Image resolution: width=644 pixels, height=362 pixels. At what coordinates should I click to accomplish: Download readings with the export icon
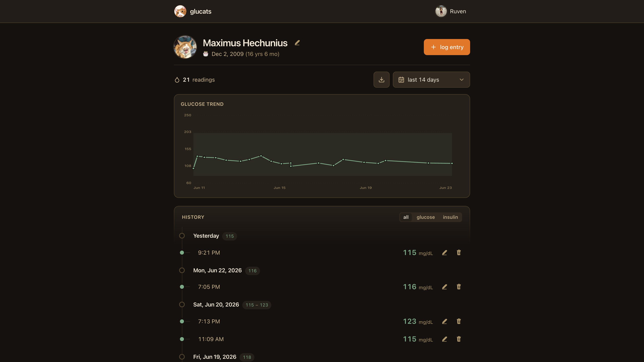[381, 80]
